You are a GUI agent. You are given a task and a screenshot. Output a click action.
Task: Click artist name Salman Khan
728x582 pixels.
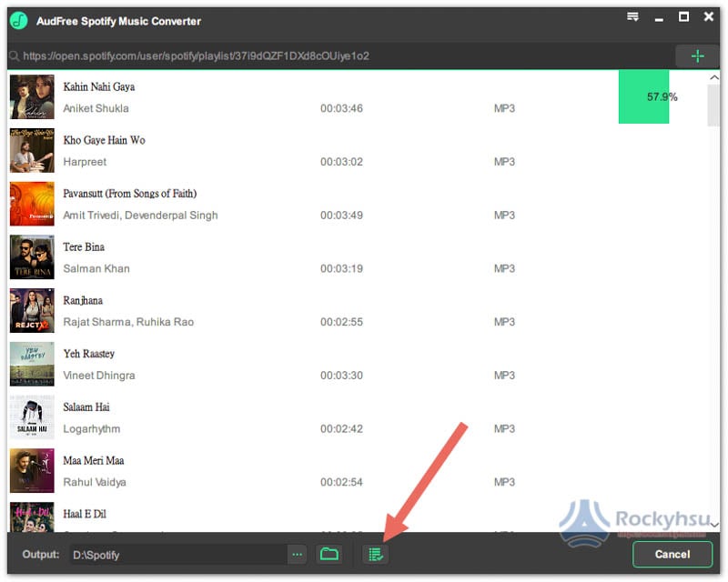click(x=96, y=268)
